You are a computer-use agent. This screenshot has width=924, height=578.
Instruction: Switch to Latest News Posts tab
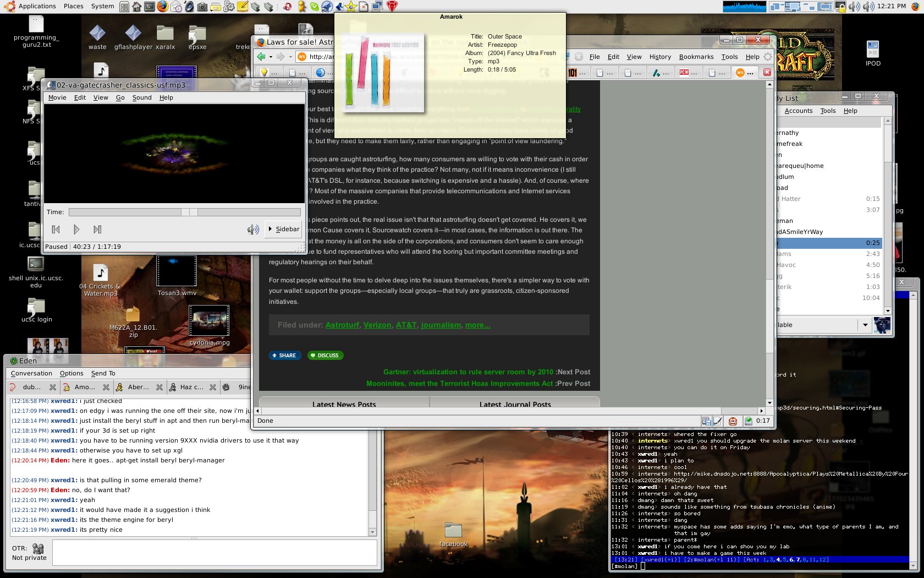(344, 403)
